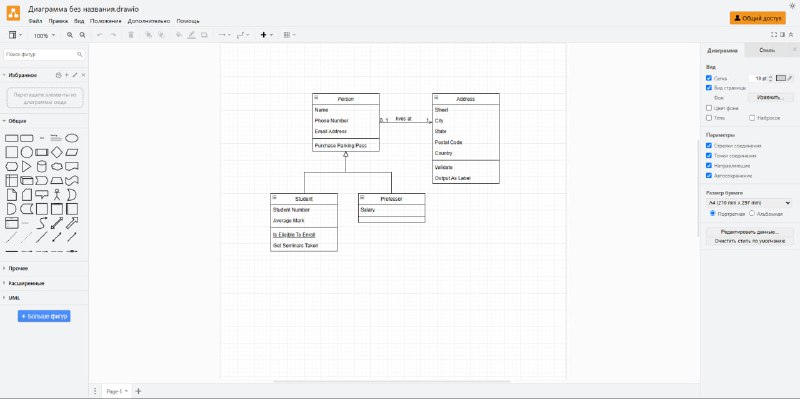The image size is (800, 399).
Task: Open the view panels dropdown in toolbar
Action: pos(15,35)
